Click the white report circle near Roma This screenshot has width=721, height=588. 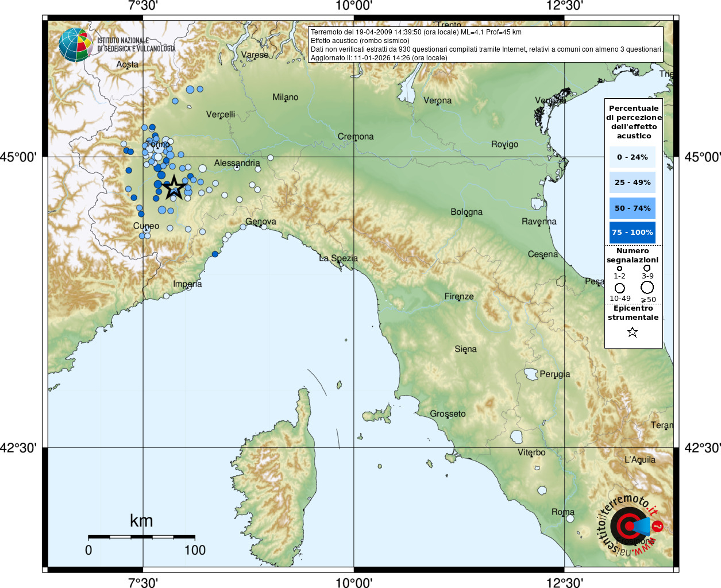coord(570,519)
